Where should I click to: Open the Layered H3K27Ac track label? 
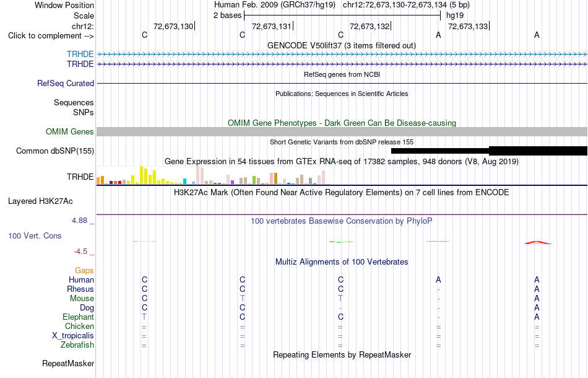click(40, 201)
